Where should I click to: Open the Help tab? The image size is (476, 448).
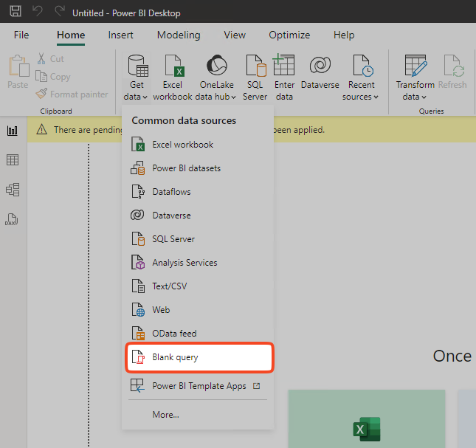pyautogui.click(x=344, y=35)
